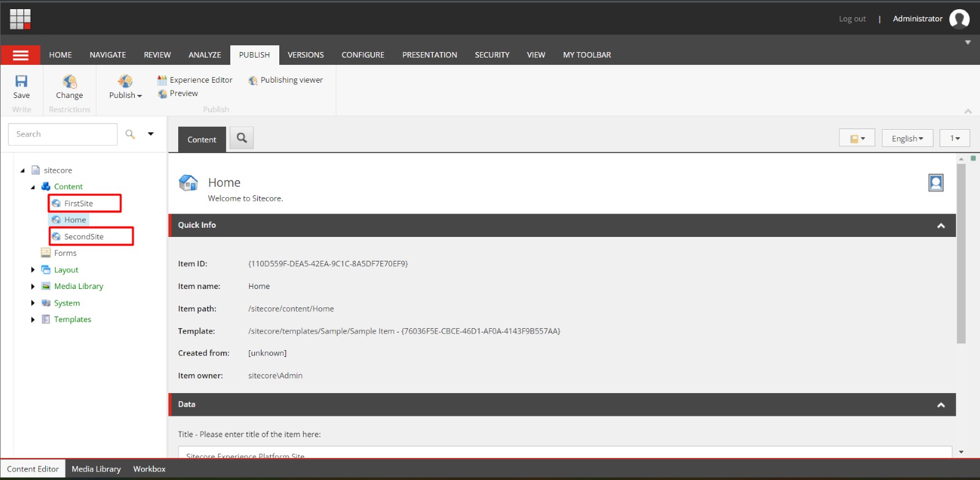
Task: Click in the Search input field
Action: pos(62,134)
